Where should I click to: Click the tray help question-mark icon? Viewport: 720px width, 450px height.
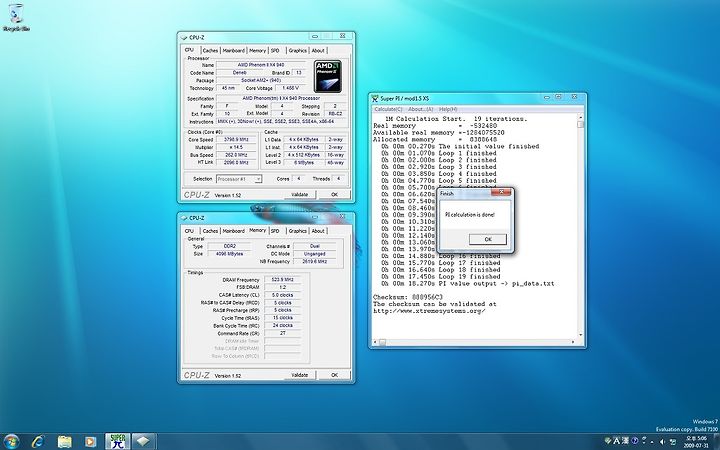(x=635, y=441)
